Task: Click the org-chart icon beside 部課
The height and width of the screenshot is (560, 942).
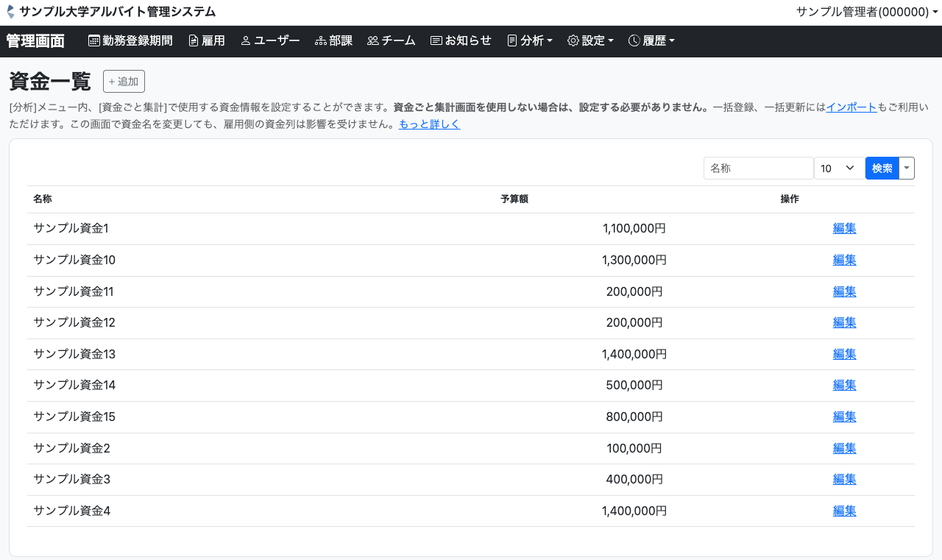Action: pyautogui.click(x=320, y=41)
